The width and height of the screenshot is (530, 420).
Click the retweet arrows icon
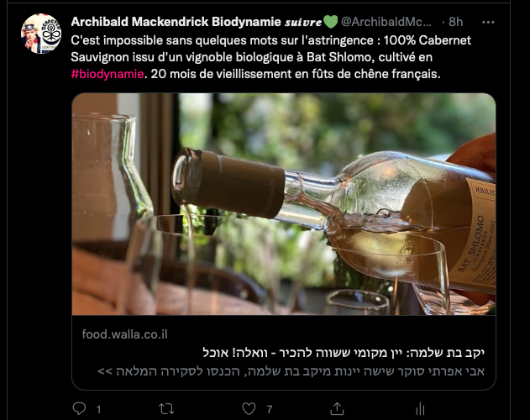[x=166, y=408]
